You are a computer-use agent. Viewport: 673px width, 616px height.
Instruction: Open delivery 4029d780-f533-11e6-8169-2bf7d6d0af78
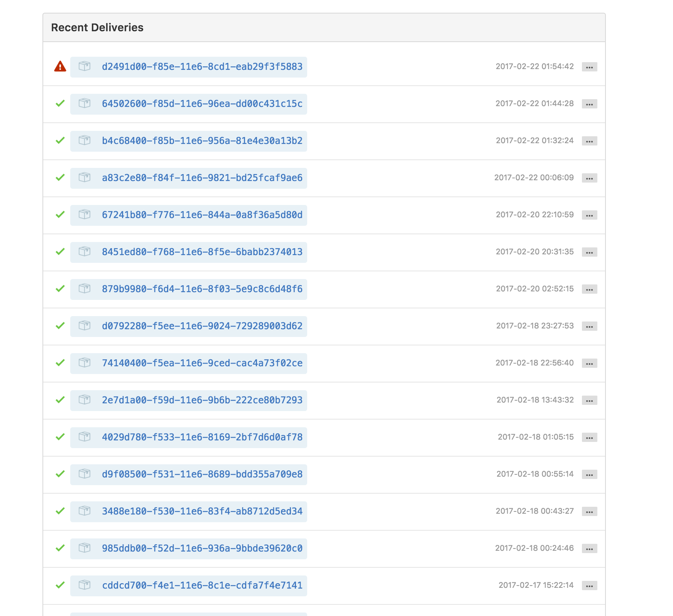tap(202, 437)
